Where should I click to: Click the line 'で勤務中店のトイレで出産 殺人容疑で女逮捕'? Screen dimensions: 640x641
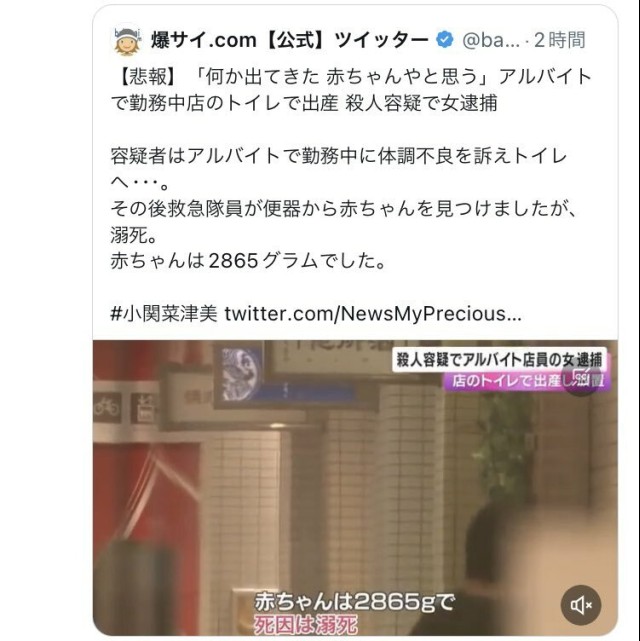click(x=304, y=103)
